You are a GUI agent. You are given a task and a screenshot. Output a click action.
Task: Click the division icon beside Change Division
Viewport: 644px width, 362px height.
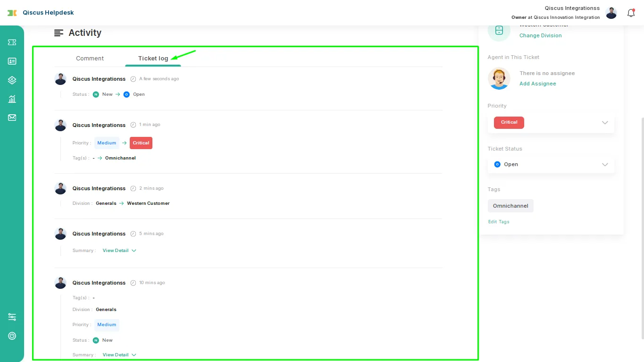click(x=499, y=30)
